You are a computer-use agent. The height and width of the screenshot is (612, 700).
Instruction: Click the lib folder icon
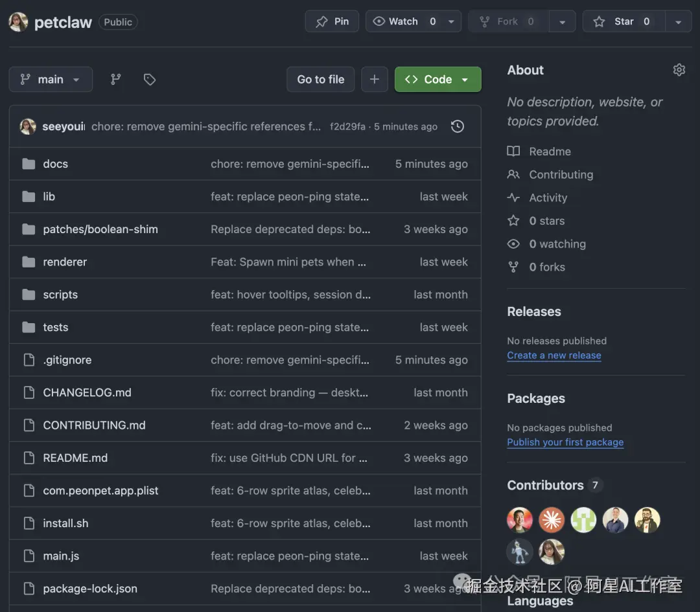click(x=29, y=196)
